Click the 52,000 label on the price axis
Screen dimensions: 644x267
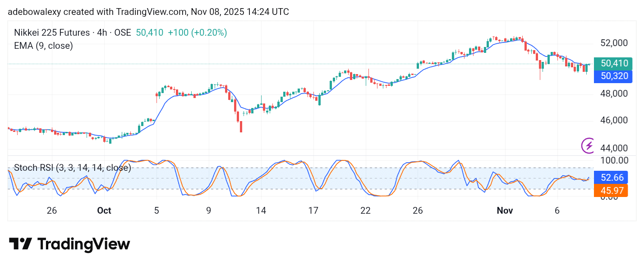[615, 43]
